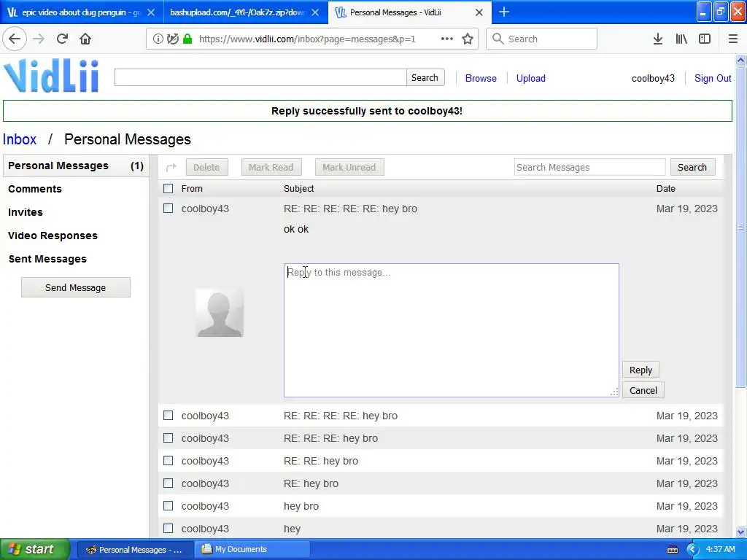Click the address bar URL
Screen dimensions: 747x560
click(x=307, y=39)
